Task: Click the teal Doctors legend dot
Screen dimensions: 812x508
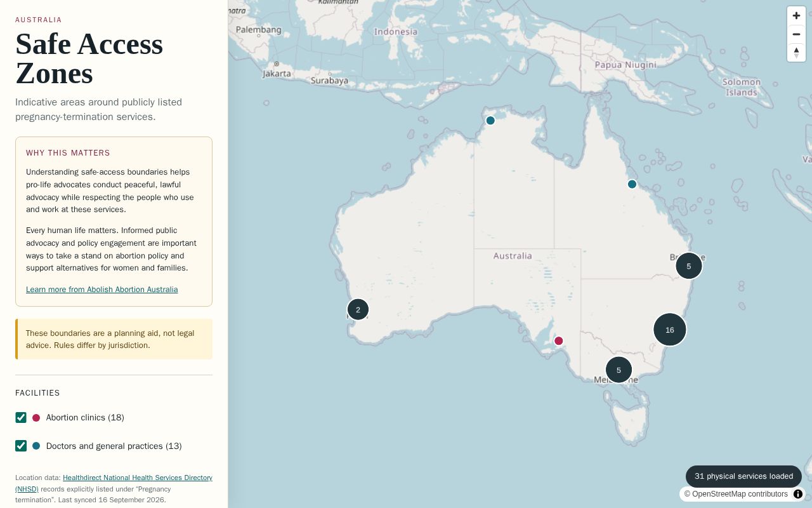Action: pos(36,446)
